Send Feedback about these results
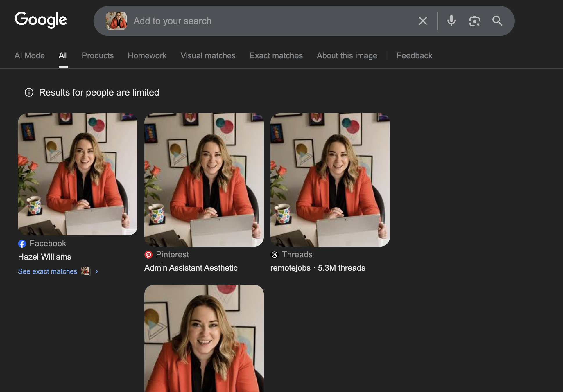This screenshot has width=563, height=392. tap(414, 55)
